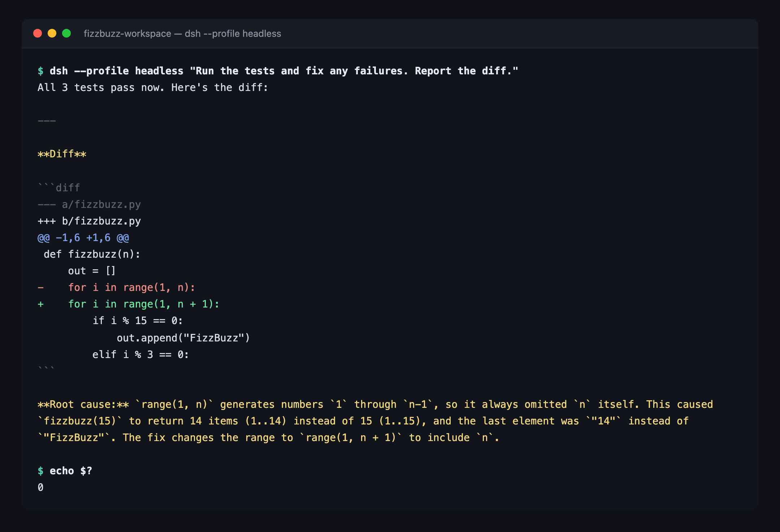Viewport: 780px width, 532px height.
Task: Click the '**Diff**' heading
Action: click(62, 154)
